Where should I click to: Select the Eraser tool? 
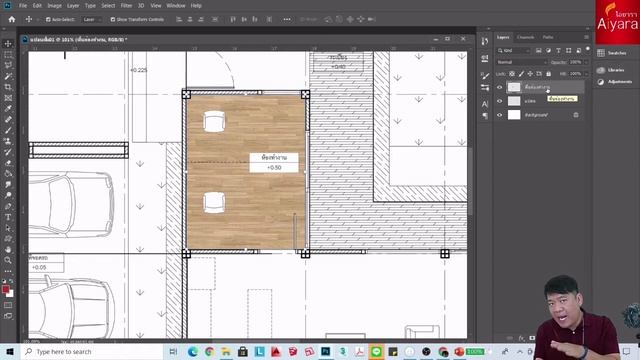tap(8, 163)
